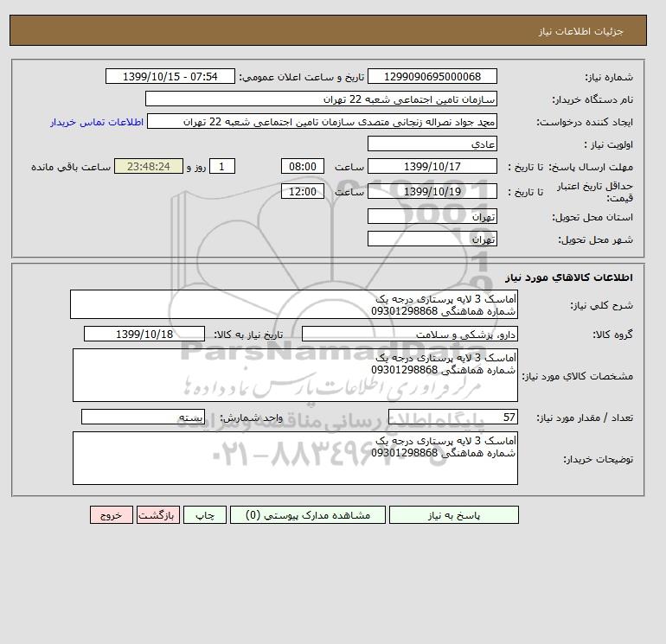Click the price validity date 1399/10/19

coord(432,191)
